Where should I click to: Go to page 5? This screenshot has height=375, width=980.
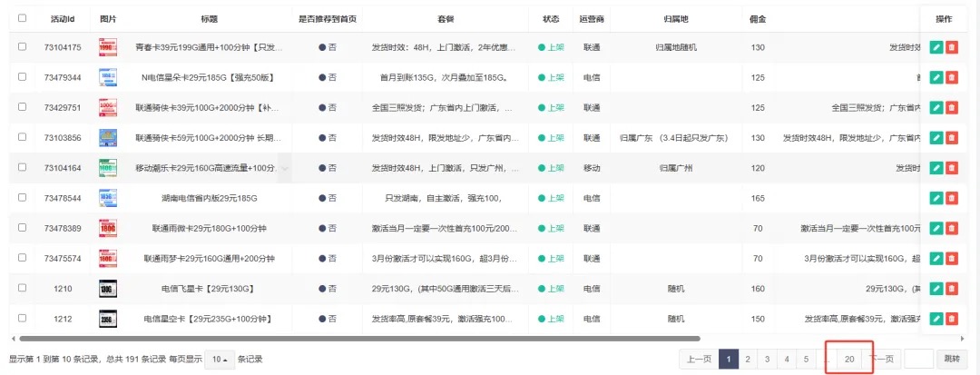[807, 360]
